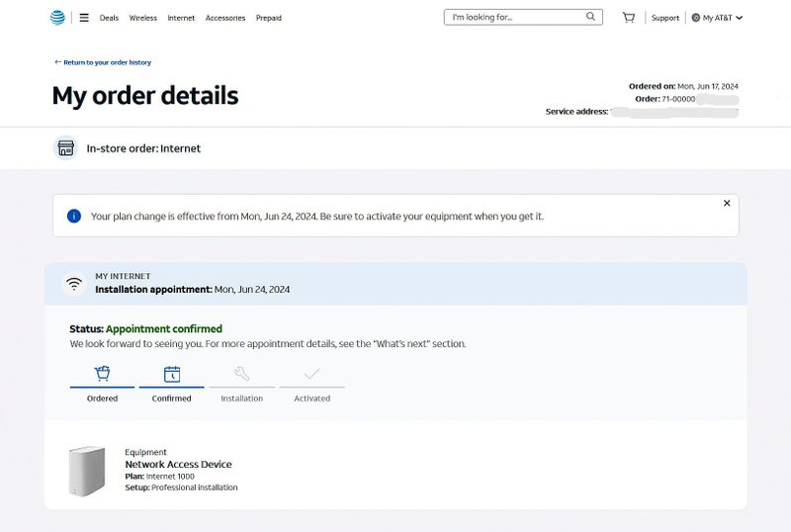Click the in-store order storefront icon
Image resolution: width=791 pixels, height=532 pixels.
[65, 148]
